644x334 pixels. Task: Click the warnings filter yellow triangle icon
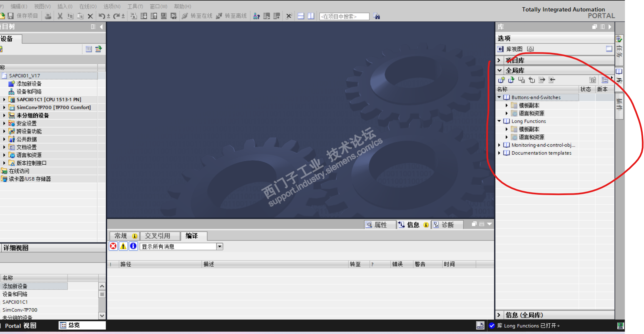pyautogui.click(x=123, y=246)
